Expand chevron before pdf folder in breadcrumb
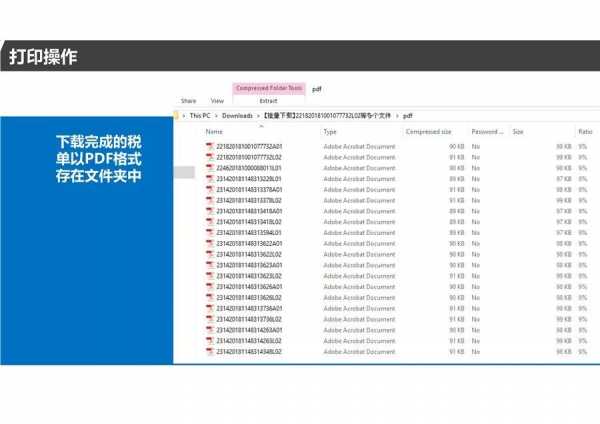Viewport: 600px width, 424px height. coord(397,116)
